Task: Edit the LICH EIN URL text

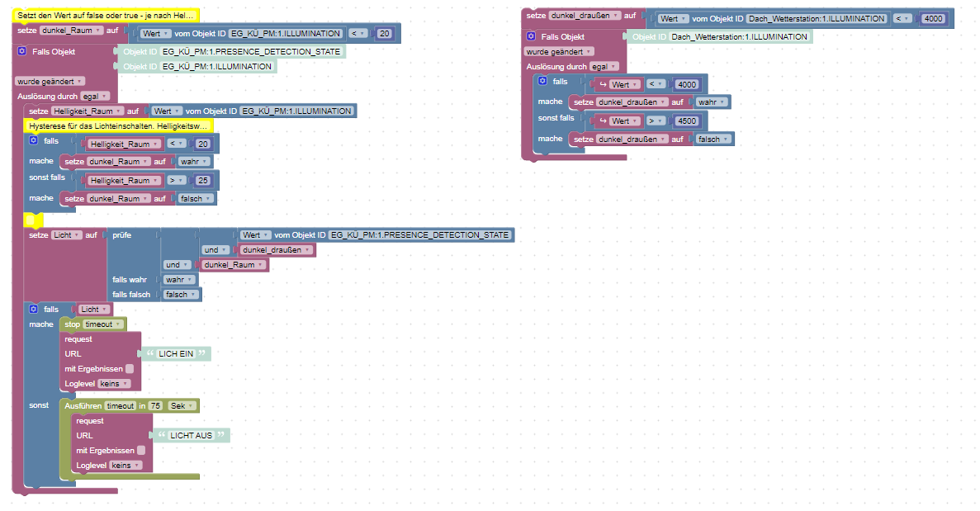Action: (176, 353)
